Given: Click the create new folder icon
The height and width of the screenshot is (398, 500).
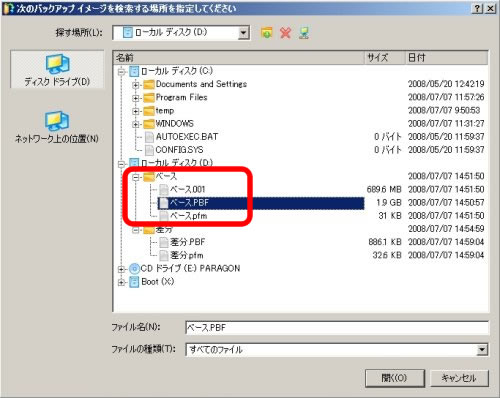Looking at the screenshot, I should point(266,33).
